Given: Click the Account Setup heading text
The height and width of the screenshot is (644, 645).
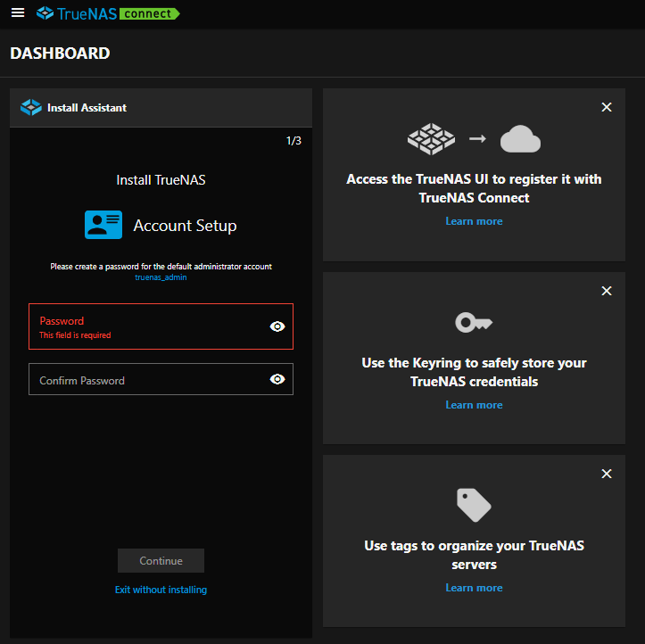Looking at the screenshot, I should pyautogui.click(x=185, y=226).
